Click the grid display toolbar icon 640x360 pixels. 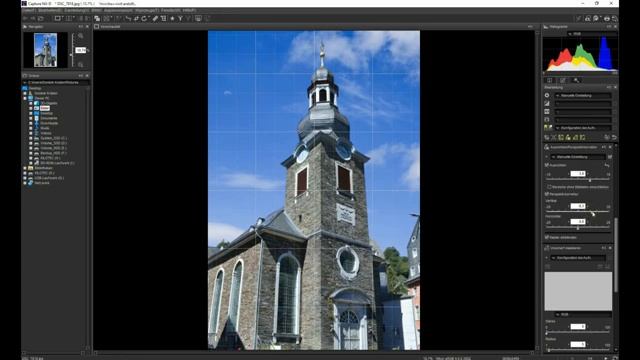tap(68, 18)
